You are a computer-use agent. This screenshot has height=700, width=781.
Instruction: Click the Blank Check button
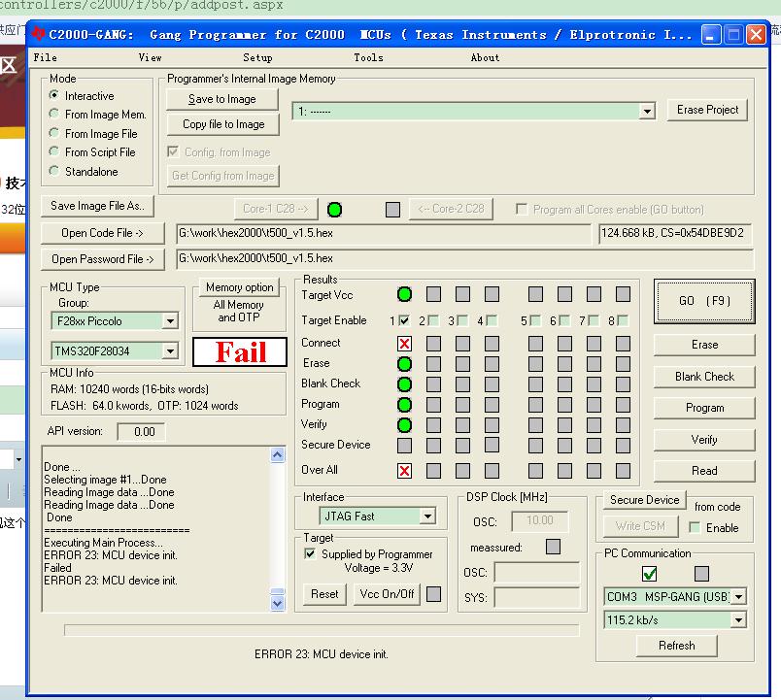[x=704, y=377]
